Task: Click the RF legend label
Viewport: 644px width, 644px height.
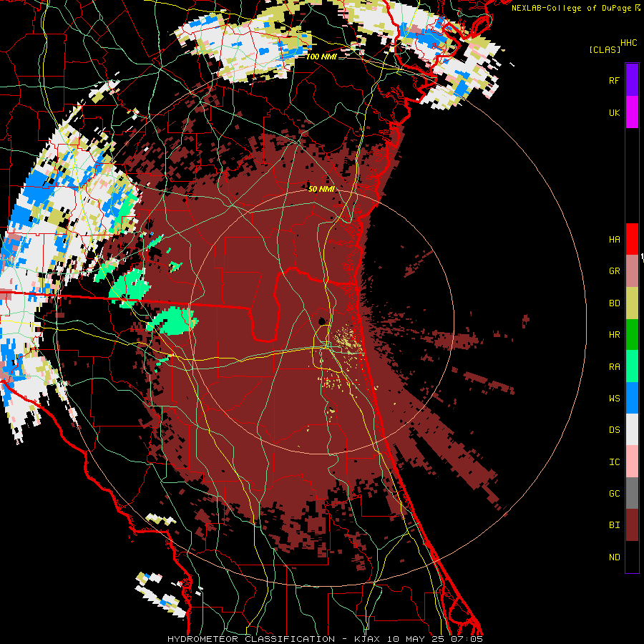Action: pyautogui.click(x=614, y=80)
